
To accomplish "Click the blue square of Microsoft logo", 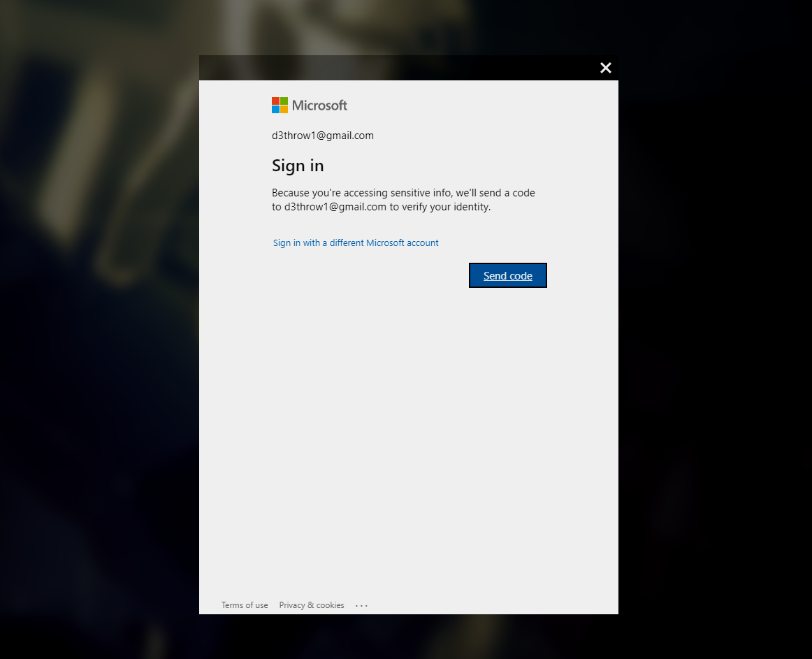I will [275, 109].
